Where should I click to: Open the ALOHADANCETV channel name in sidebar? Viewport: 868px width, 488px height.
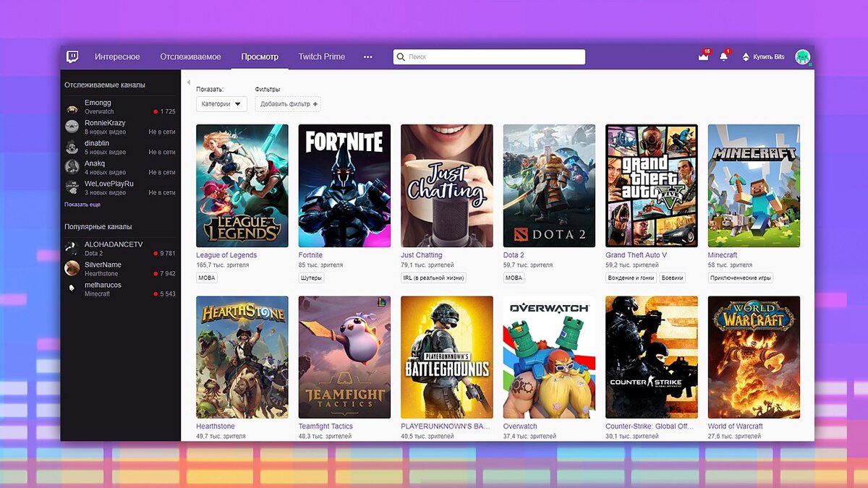coord(114,244)
